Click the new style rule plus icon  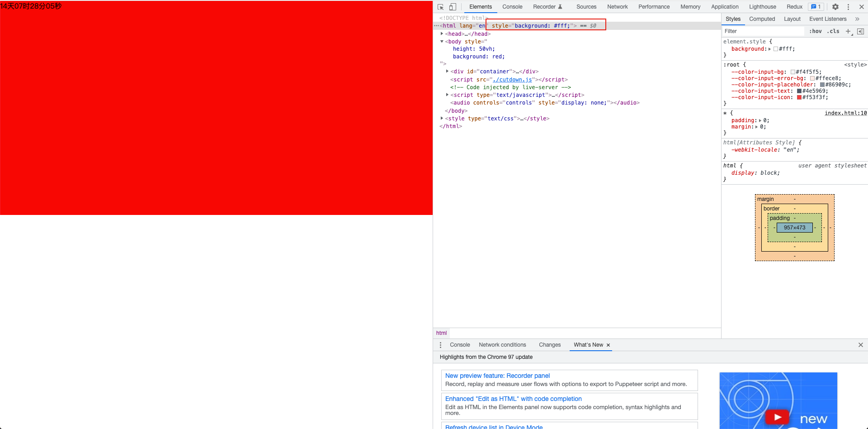(848, 31)
